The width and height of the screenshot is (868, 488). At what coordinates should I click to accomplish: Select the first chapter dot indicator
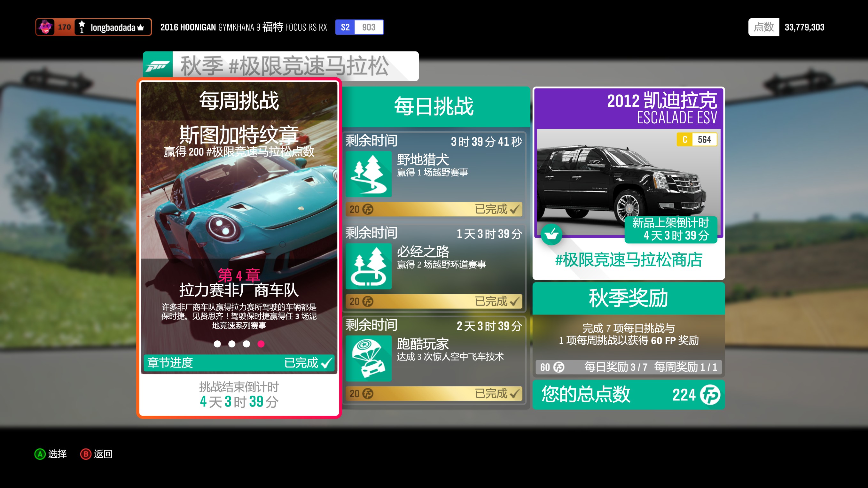point(217,344)
